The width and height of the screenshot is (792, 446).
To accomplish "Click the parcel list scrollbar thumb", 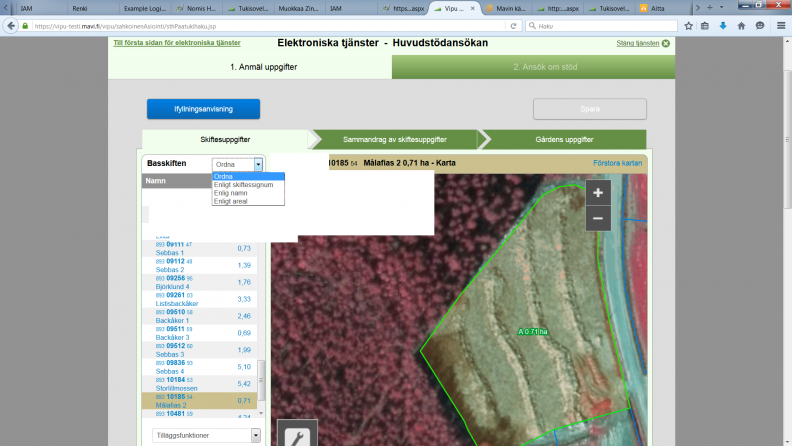I will 261,380.
